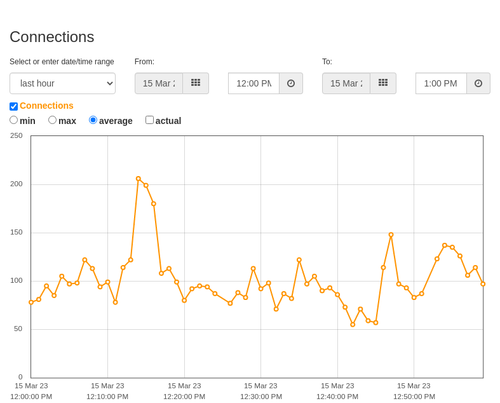The height and width of the screenshot is (403, 500).
Task: Click the To date field showing 15 Mar
Action: point(346,83)
